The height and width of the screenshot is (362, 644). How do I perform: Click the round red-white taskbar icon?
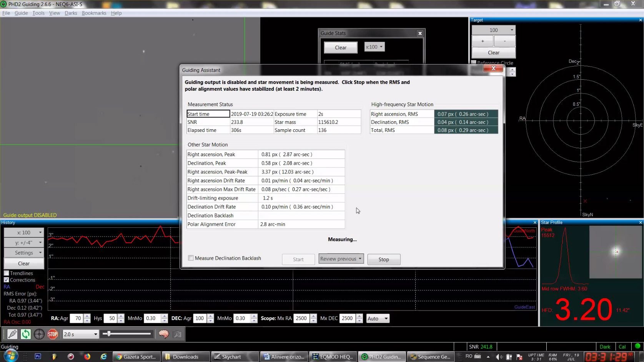[x=71, y=357]
